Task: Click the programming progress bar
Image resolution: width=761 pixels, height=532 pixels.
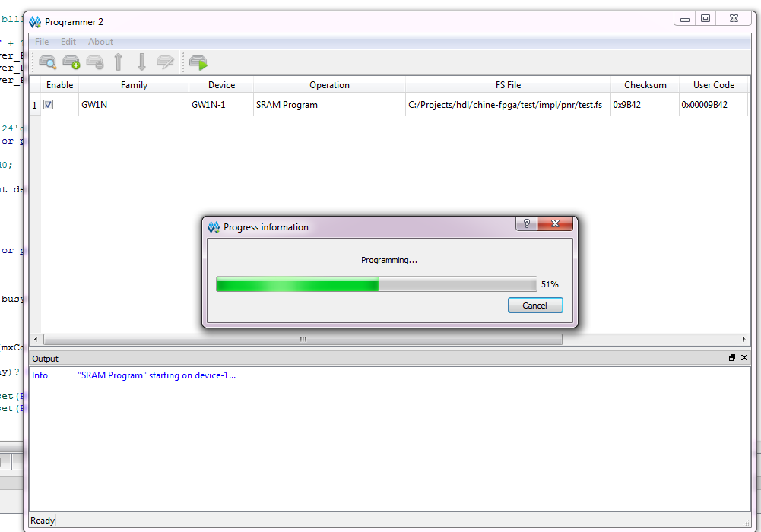Action: pos(376,284)
